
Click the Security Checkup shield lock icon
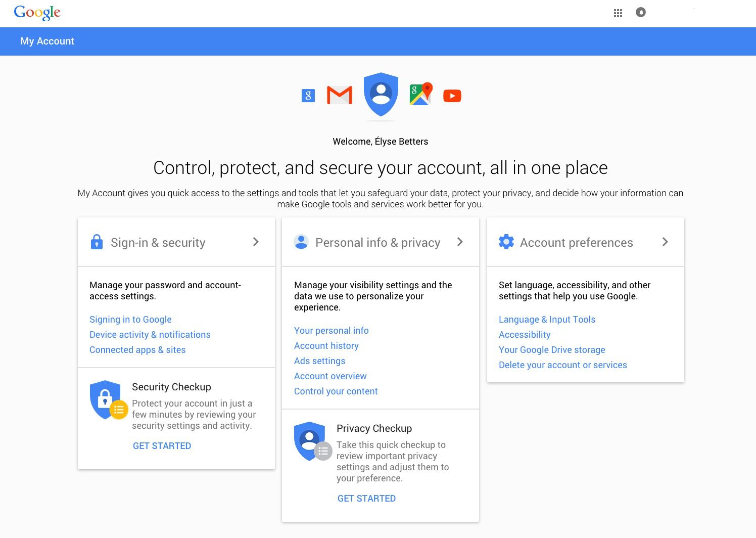[106, 399]
